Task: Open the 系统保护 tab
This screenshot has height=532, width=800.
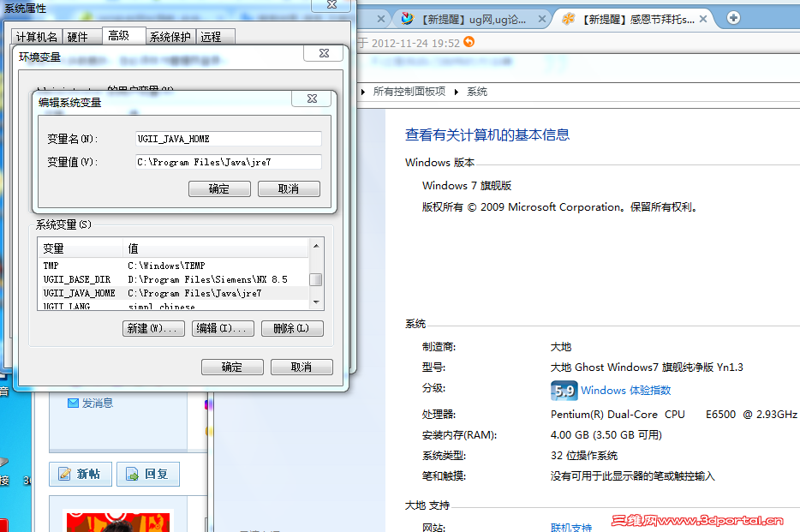Action: 170,37
